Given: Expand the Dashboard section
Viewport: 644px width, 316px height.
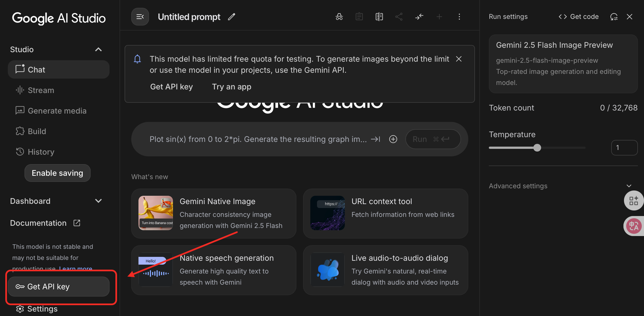Looking at the screenshot, I should tap(98, 201).
